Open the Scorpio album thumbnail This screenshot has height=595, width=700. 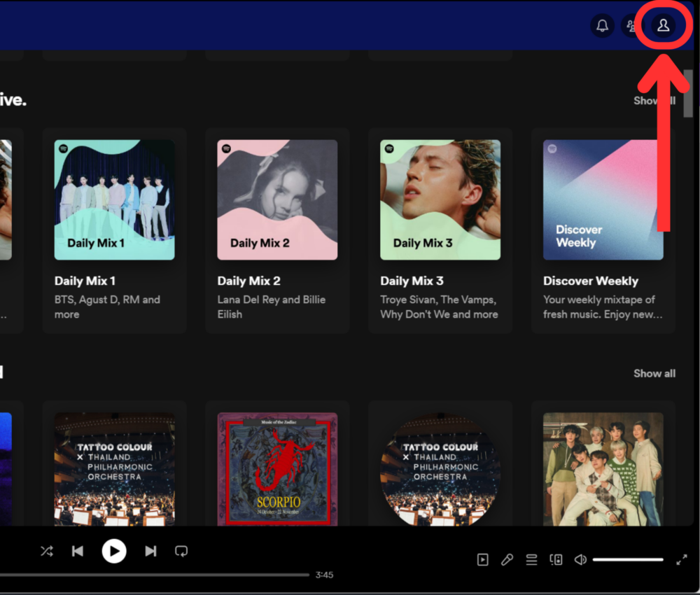[277, 469]
